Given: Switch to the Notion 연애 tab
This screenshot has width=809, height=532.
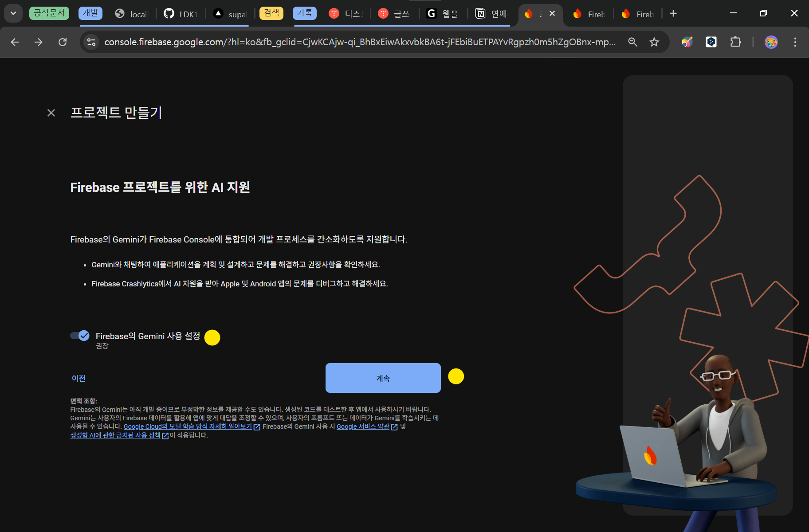Looking at the screenshot, I should tap(491, 14).
